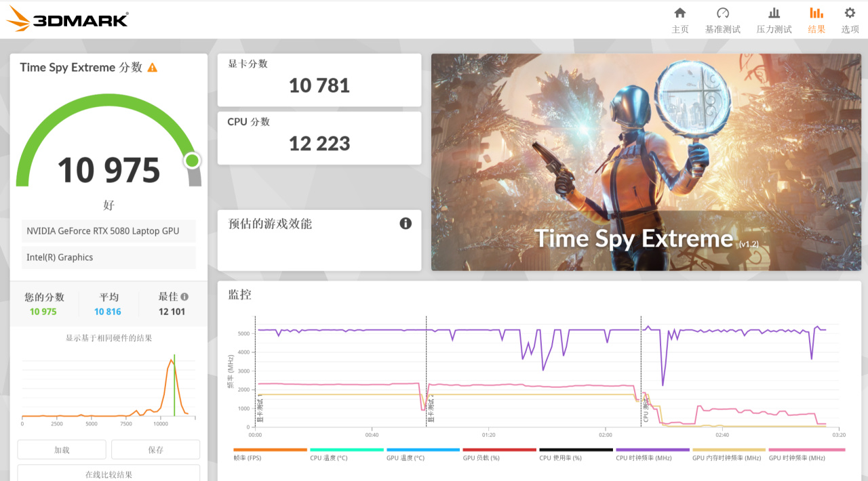Click the Time Spy Extreme 分数 title
Screen dimensions: 868x481
pyautogui.click(x=81, y=67)
